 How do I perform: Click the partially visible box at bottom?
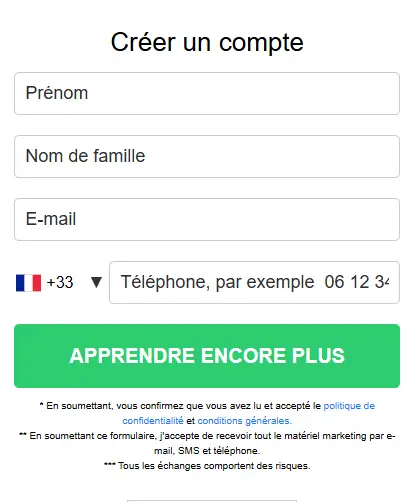point(212,501)
